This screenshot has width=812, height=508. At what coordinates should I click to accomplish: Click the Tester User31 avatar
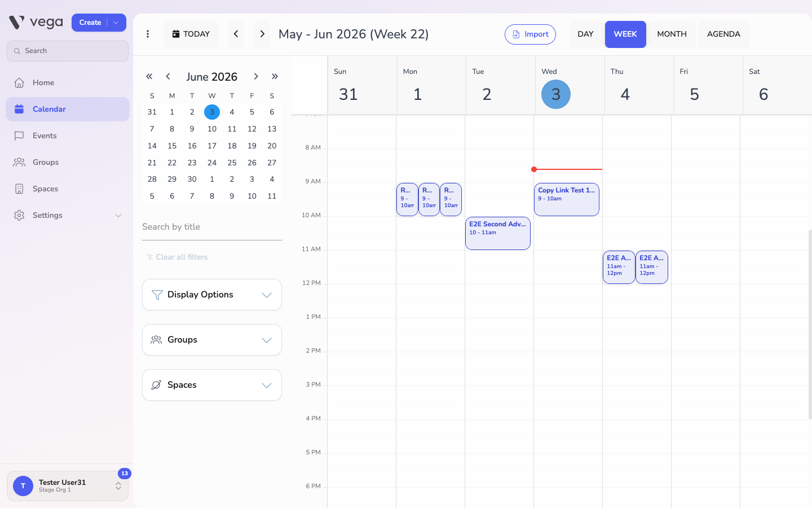(x=23, y=486)
